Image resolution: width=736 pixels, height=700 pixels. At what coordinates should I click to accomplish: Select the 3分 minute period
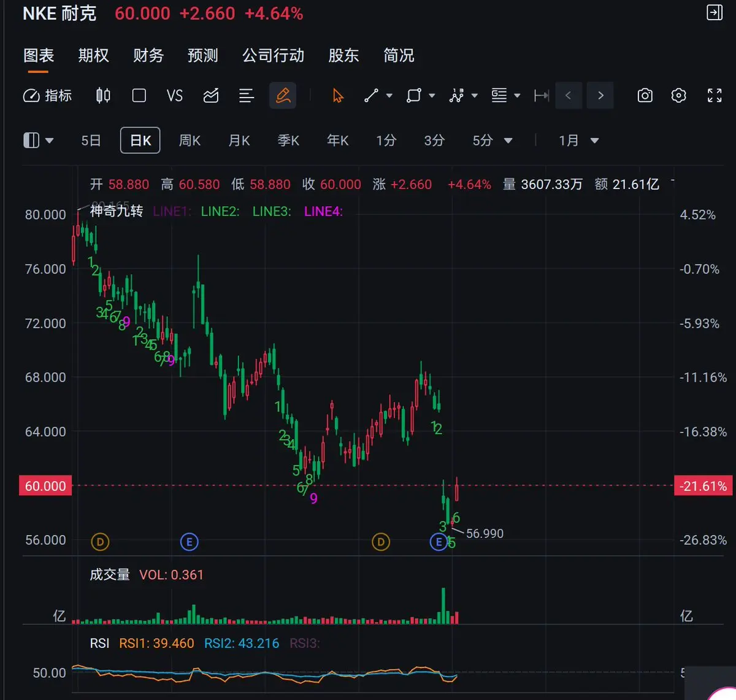434,140
